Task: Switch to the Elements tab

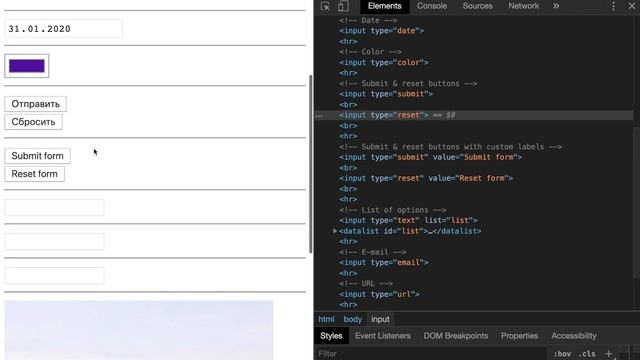Action: point(384,6)
